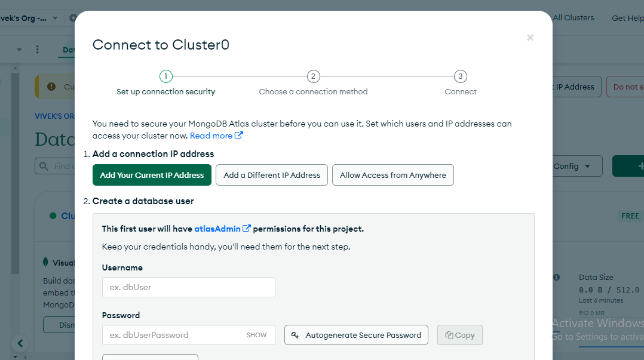Open the atlasAdmin permissions link
644x360 pixels.
click(222, 229)
